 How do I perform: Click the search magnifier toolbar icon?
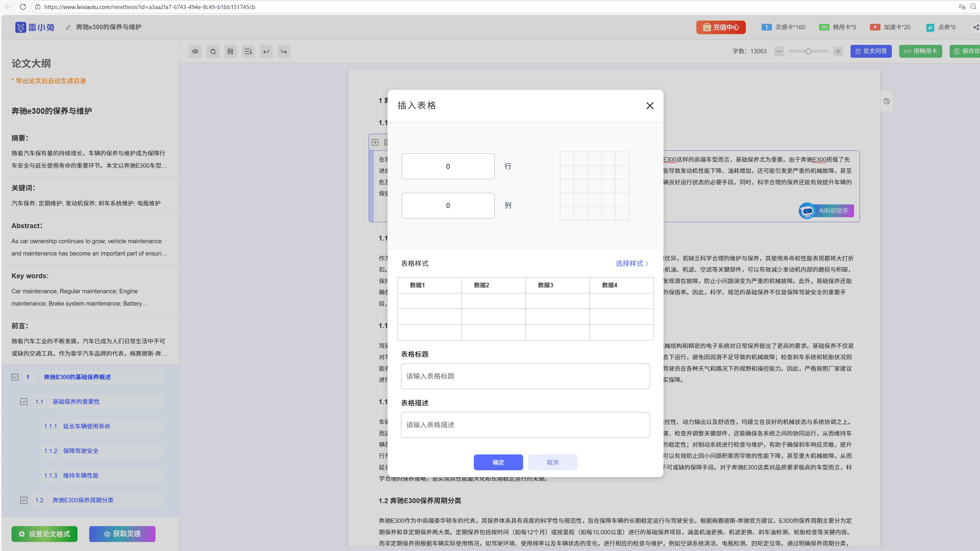point(213,51)
